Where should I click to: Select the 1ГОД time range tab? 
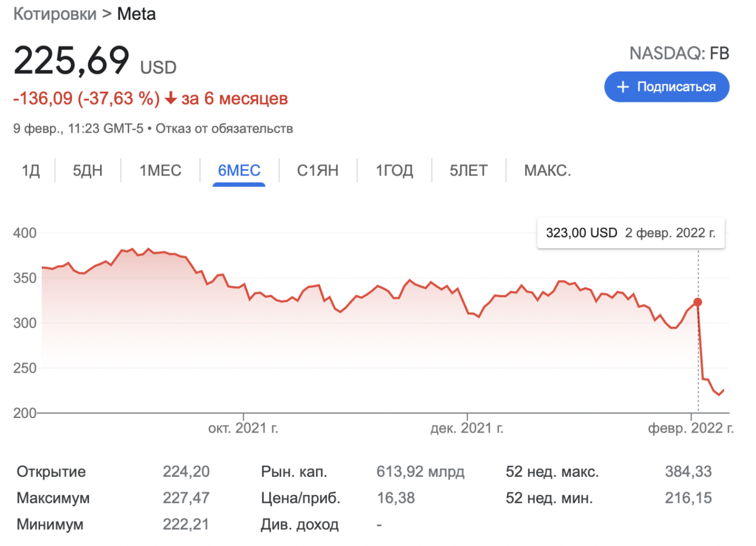point(394,170)
